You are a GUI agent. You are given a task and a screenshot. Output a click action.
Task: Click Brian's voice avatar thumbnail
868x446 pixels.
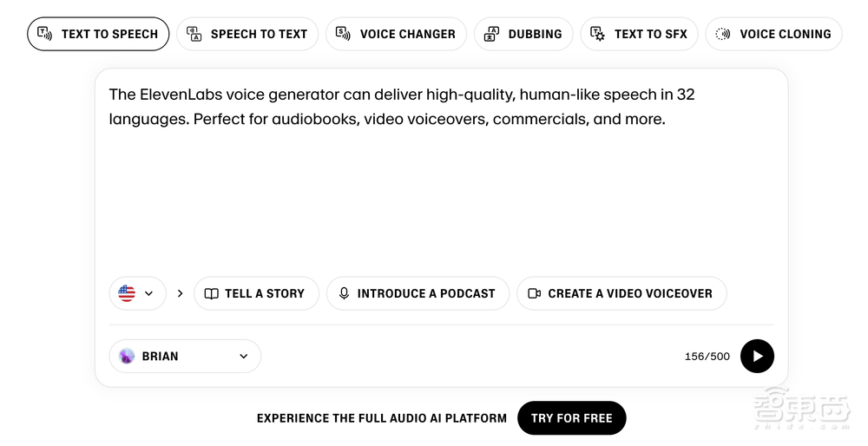(128, 356)
